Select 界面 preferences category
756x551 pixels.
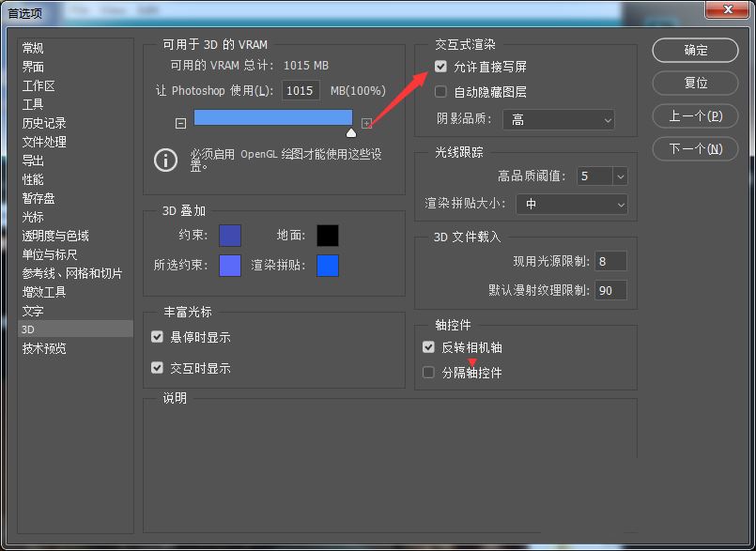click(x=33, y=67)
